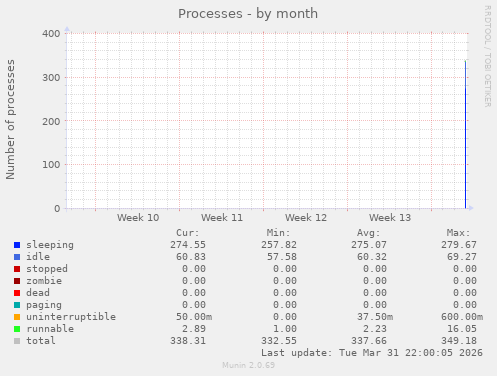Screen dimensions: 497x376
Task: Click the 'Last update' timestamp line
Action: point(372,353)
